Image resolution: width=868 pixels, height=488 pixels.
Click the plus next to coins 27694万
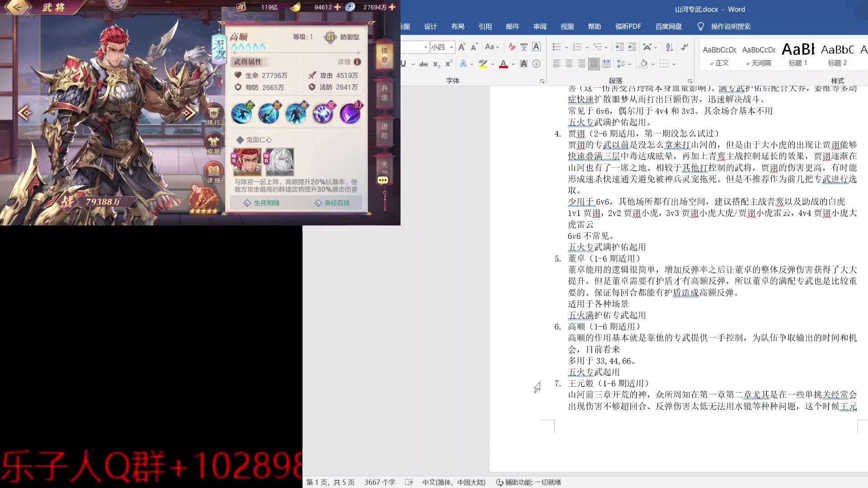[x=392, y=7]
